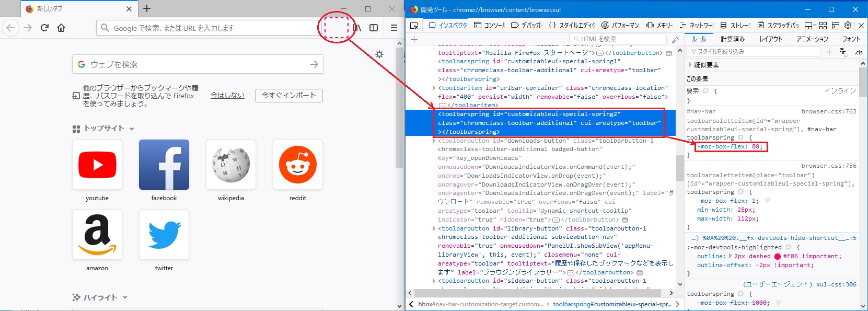Focus the Google ウェブを検索 search box
Image resolution: width=868 pixels, height=311 pixels.
point(198,64)
